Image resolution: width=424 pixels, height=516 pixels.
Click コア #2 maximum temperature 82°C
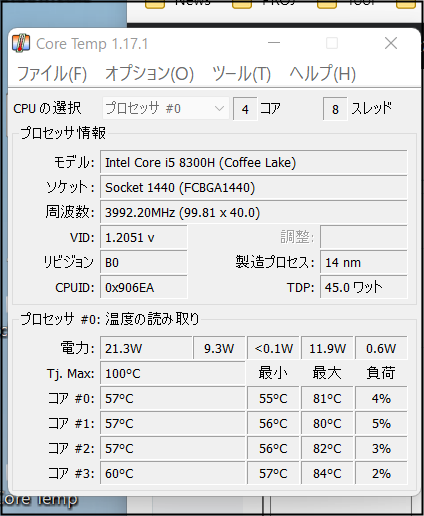327,448
